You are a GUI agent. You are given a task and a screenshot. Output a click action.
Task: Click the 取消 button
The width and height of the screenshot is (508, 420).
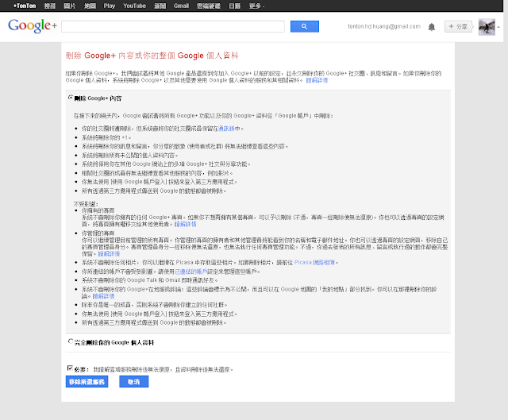[134, 382]
